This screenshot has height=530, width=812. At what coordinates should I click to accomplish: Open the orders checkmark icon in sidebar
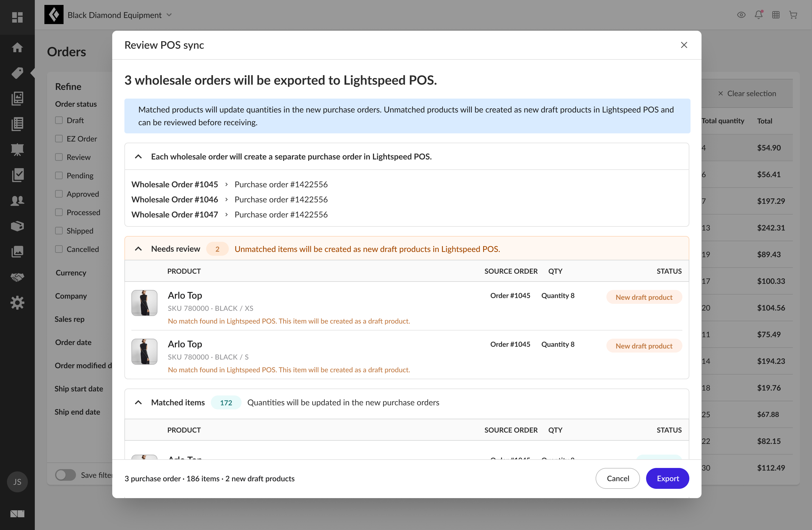coord(17,175)
